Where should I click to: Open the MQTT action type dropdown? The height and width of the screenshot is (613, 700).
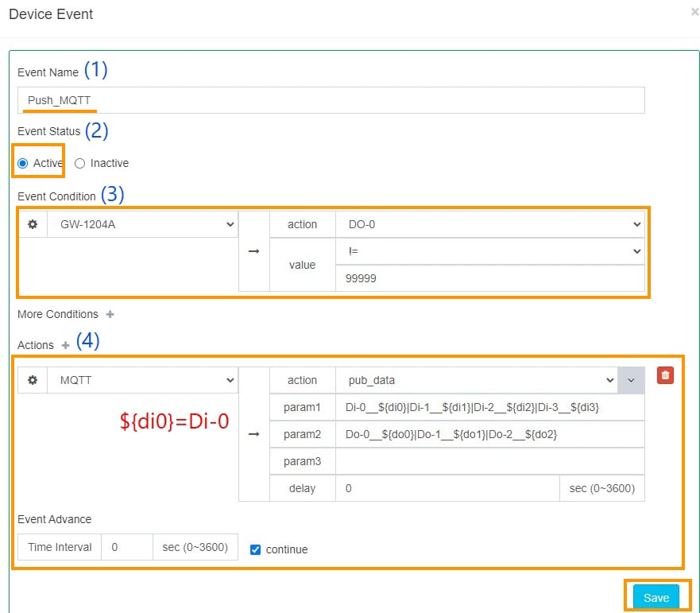143,381
